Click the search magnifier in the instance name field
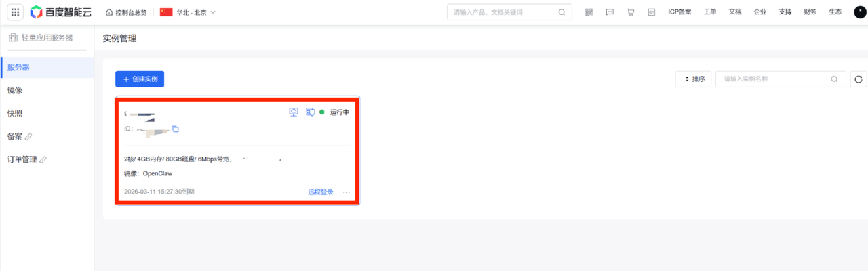Screen dimensions: 868x271 click(835, 79)
